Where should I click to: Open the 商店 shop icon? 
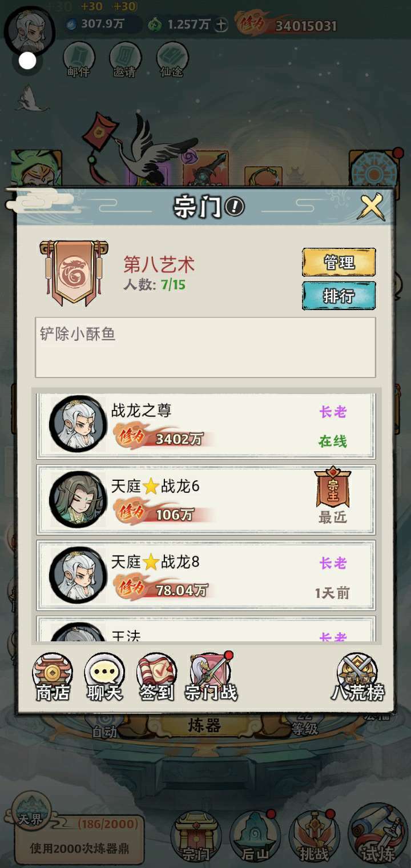point(53,677)
